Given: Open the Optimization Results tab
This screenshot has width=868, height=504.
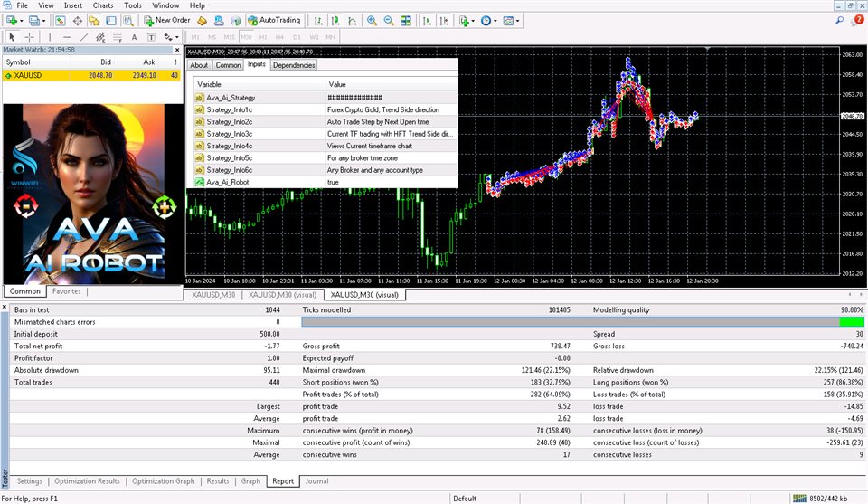Looking at the screenshot, I should (87, 481).
